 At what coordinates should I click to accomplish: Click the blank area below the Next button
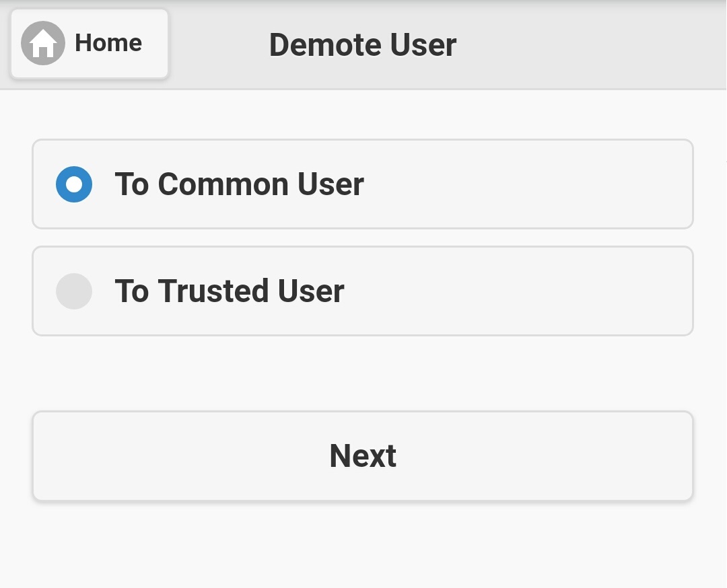363,545
